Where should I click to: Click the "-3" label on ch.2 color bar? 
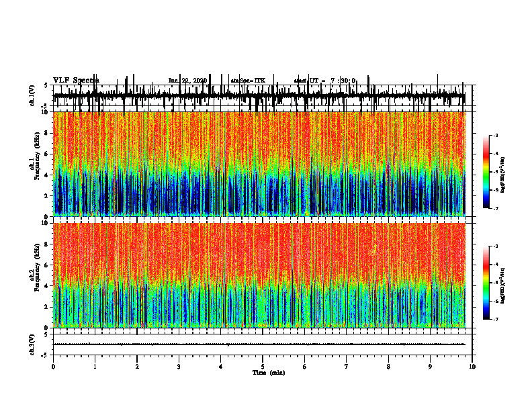(x=496, y=246)
